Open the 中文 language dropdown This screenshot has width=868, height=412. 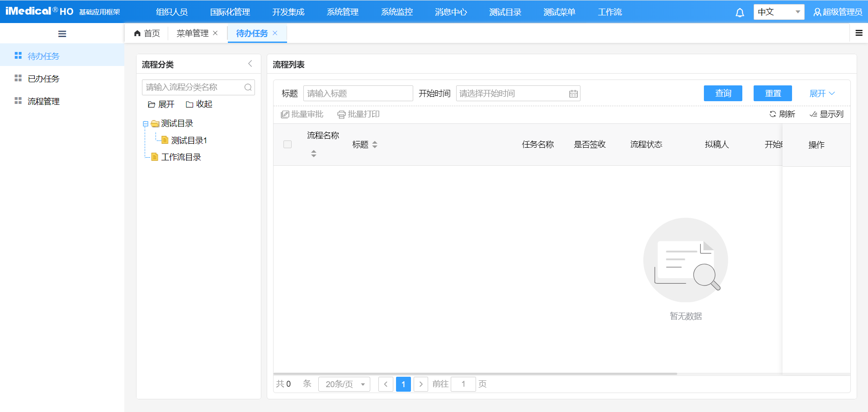[778, 12]
